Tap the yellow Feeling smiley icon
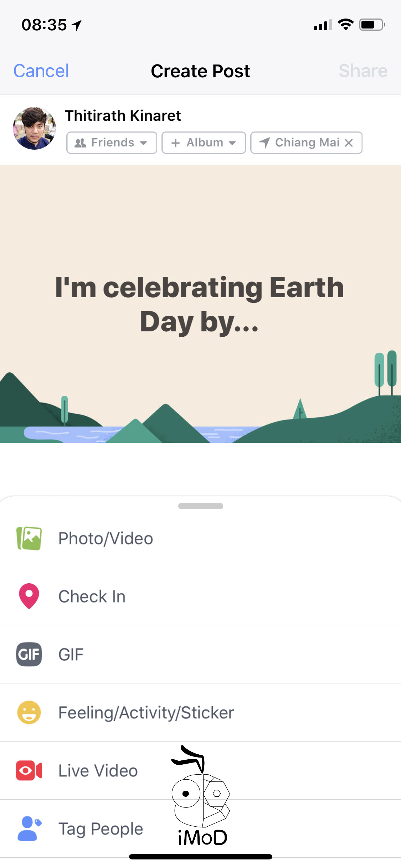Viewport: 401px width, 868px height. pos(29,712)
